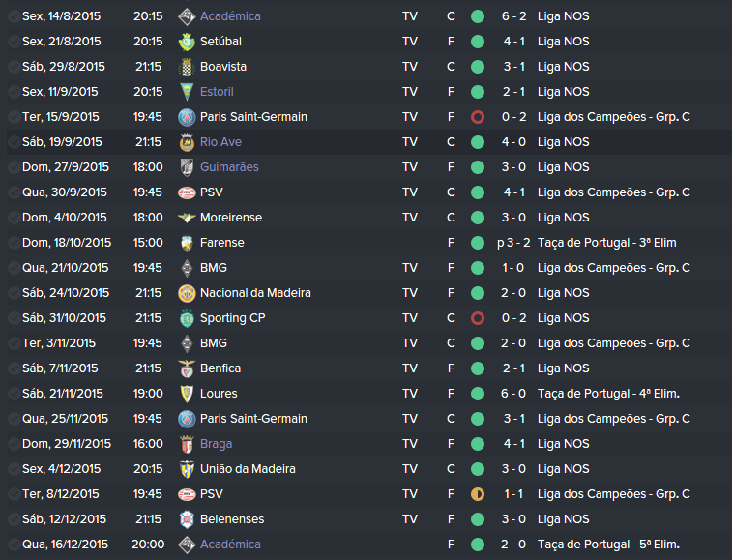Click the Moreirense club logo icon

(x=187, y=218)
